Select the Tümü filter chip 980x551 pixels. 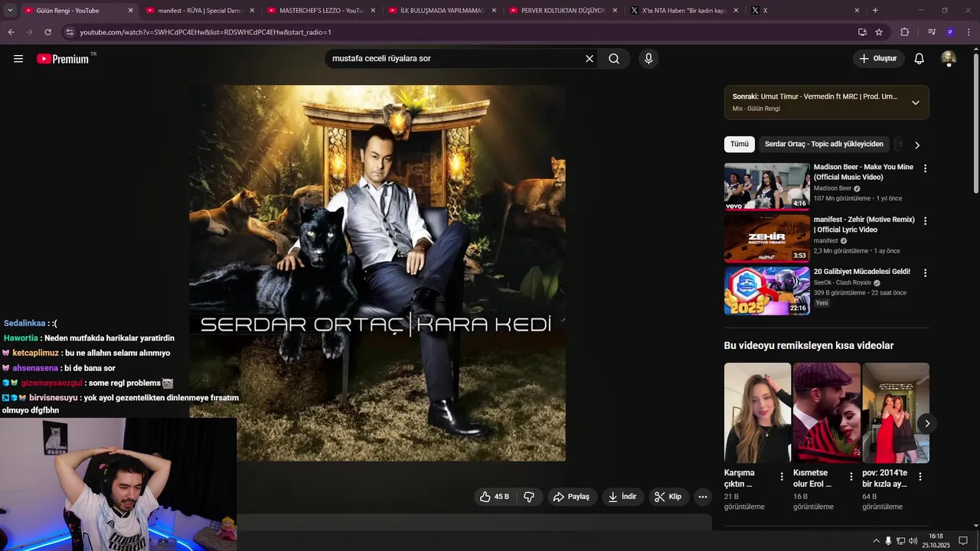coord(740,144)
